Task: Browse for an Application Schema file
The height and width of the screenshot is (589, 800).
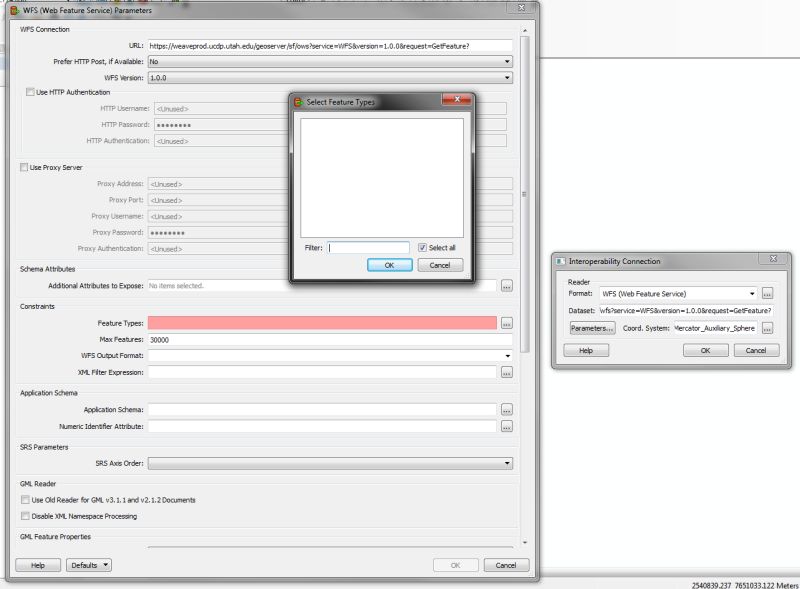Action: 508,407
